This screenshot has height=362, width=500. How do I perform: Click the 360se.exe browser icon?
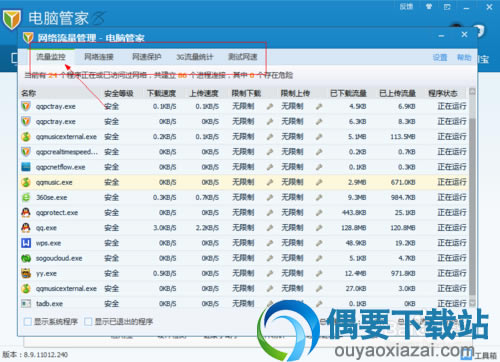(26, 197)
